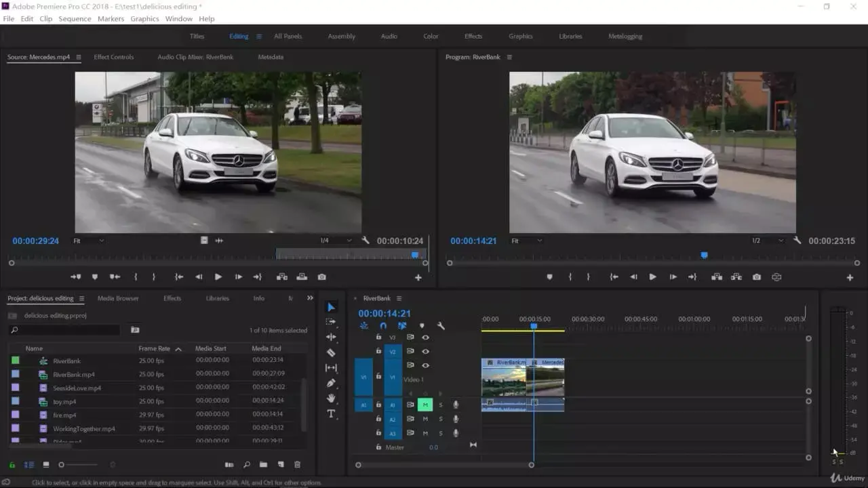This screenshot has width=868, height=488.
Task: Open Program: RiverBank panel menu
Action: point(509,57)
